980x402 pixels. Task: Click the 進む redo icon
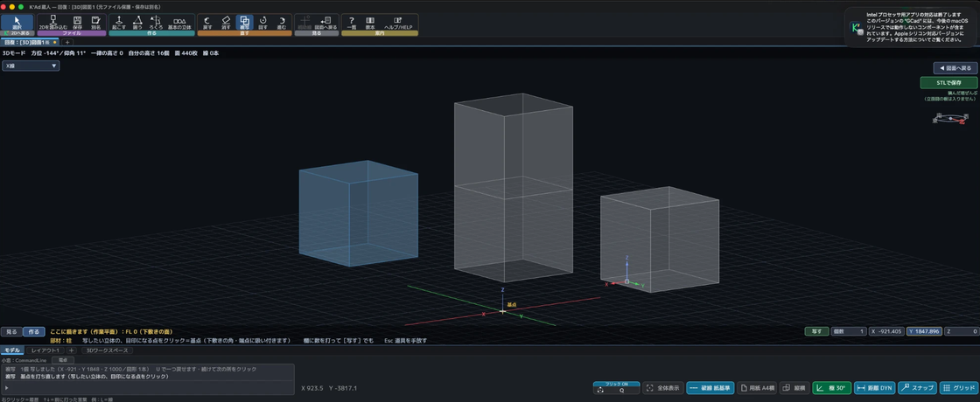click(282, 23)
